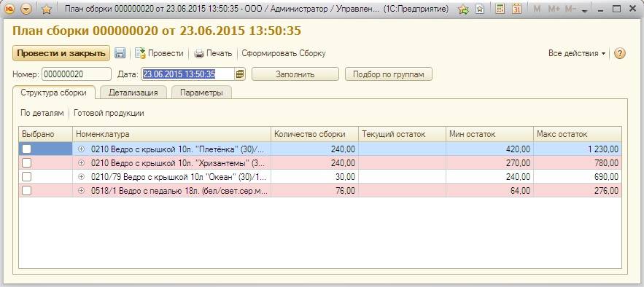Open the calendar picker beside the date field
The width and height of the screenshot is (644, 287).
240,74
